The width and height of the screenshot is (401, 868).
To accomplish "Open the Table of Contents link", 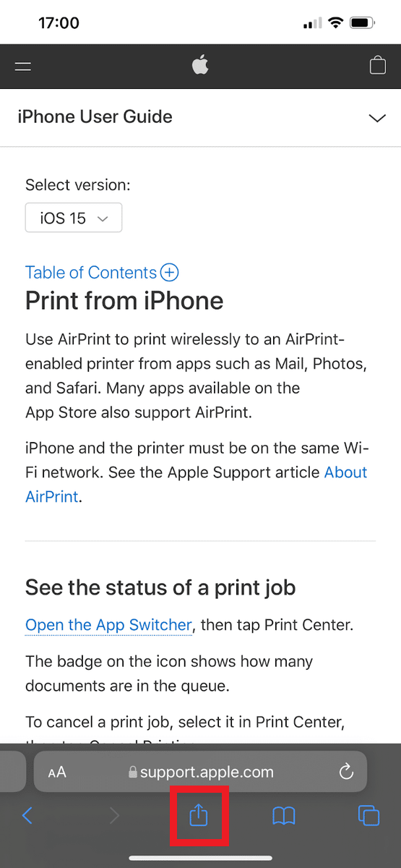I will coord(91,272).
